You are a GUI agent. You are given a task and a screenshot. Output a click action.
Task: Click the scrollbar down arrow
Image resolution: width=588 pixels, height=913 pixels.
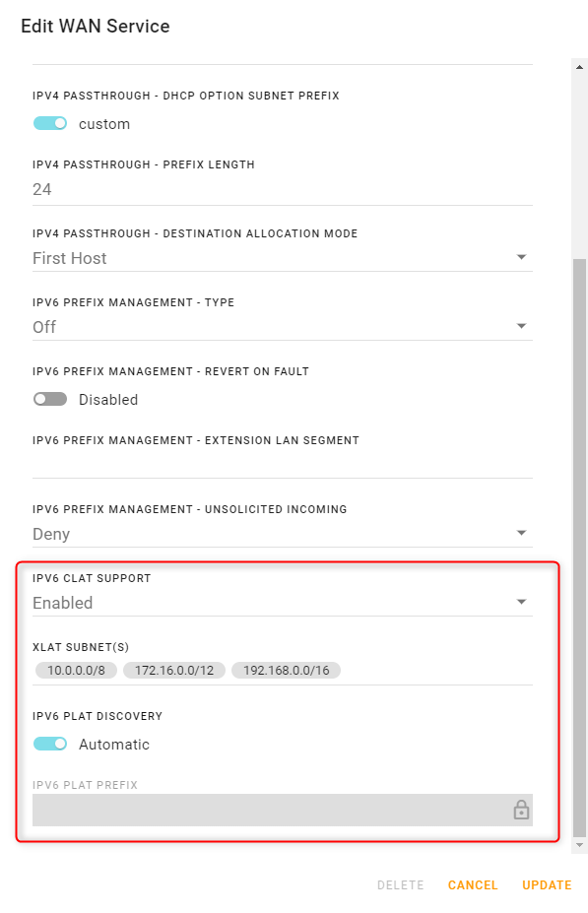pos(579,845)
